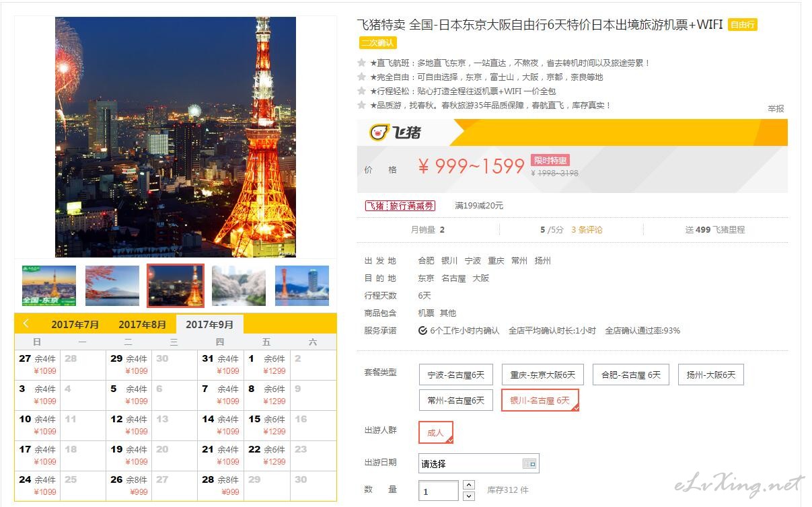Click the large Tokyo Tower main image
The width and height of the screenshot is (812, 507).
[176, 137]
